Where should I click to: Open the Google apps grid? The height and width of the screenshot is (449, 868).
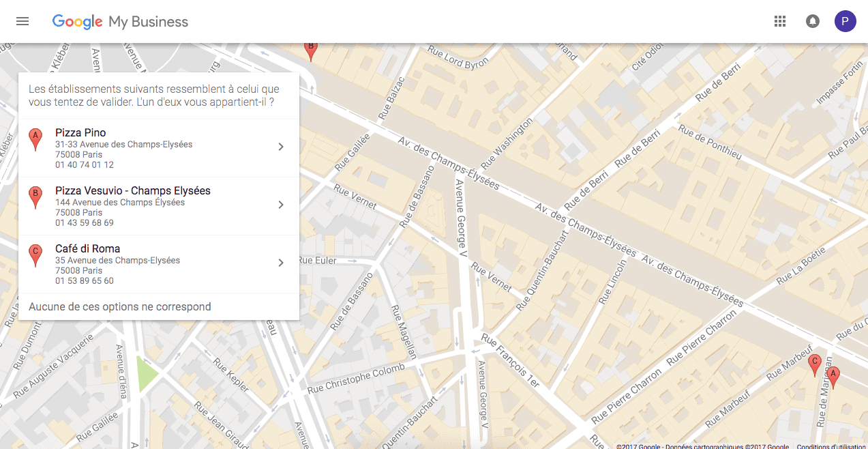pos(780,21)
